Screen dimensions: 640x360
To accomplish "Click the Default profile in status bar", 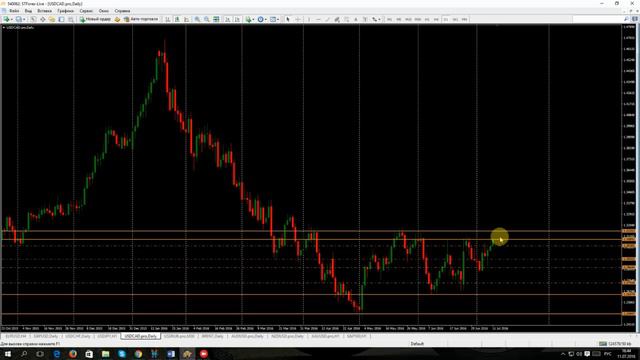I will 417,344.
